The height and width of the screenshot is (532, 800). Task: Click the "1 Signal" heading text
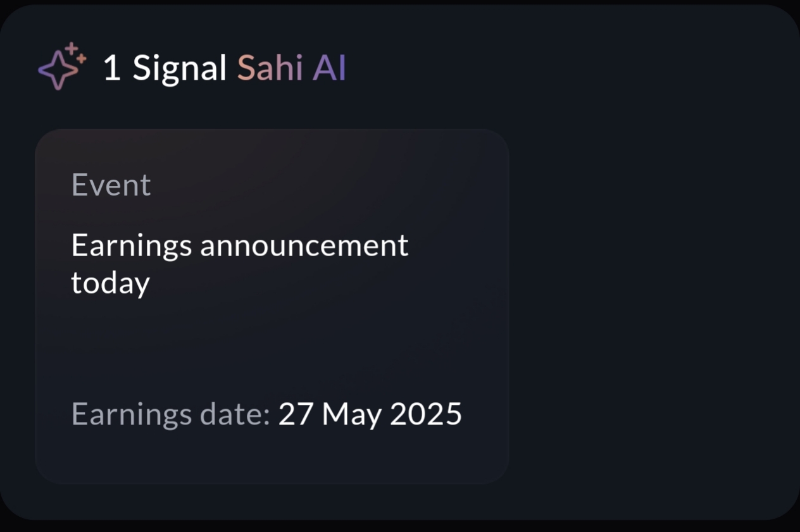[165, 68]
